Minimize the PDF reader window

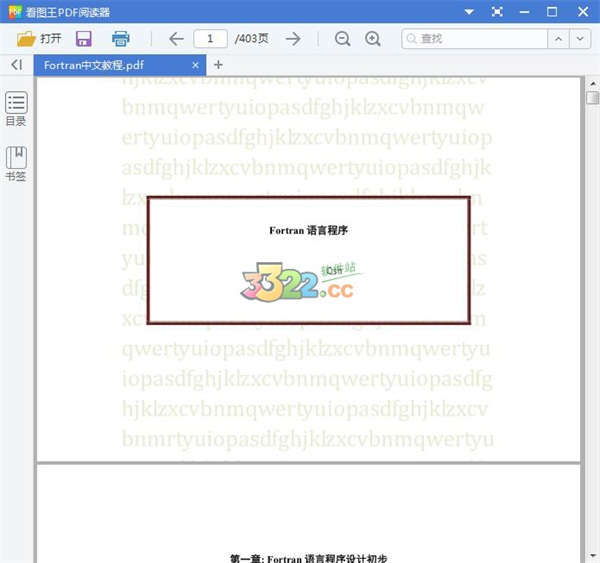tap(524, 12)
